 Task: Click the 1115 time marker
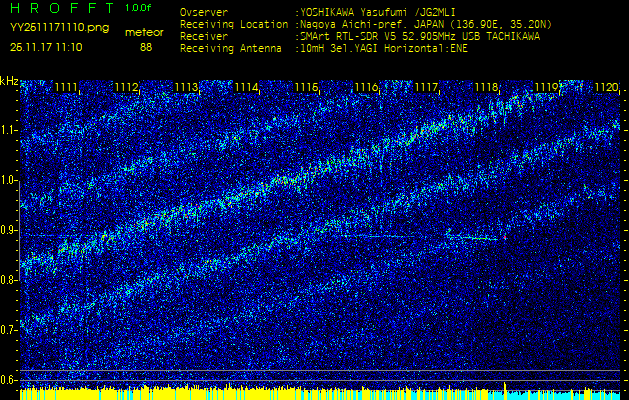coord(306,87)
